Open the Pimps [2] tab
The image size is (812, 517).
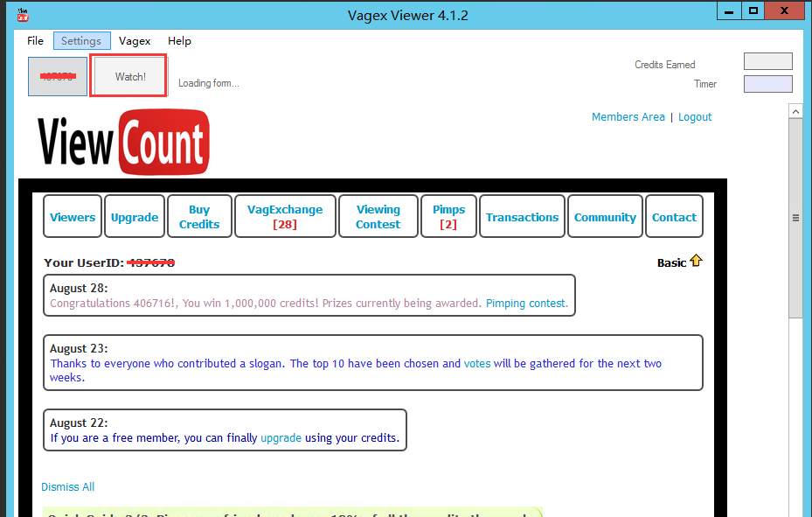448,217
